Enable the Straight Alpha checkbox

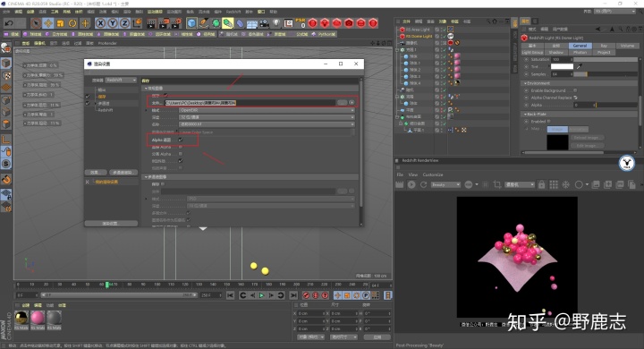pos(181,147)
